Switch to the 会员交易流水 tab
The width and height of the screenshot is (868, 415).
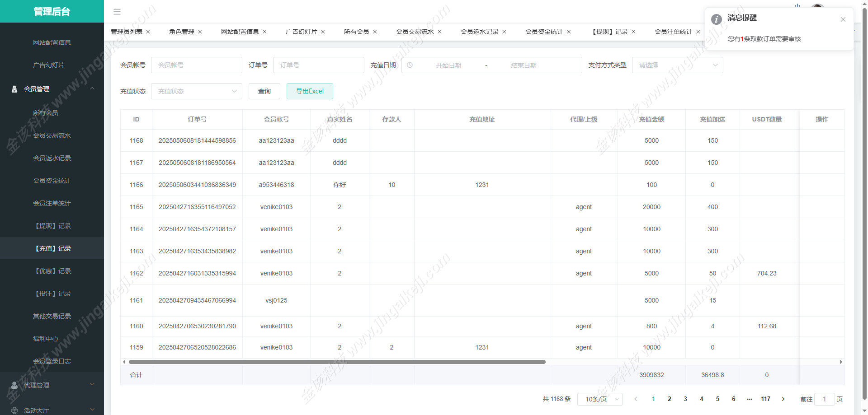pos(415,32)
